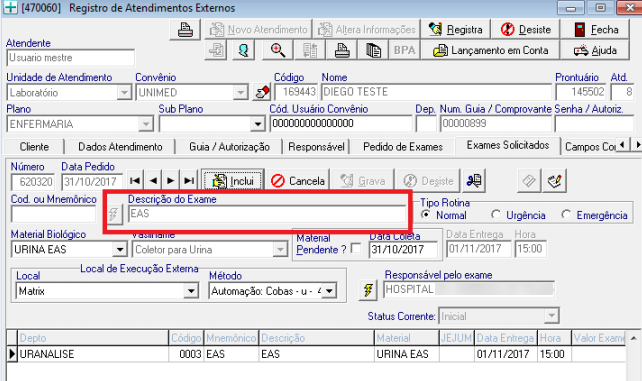Click the Data Coleta date field

pyautogui.click(x=403, y=249)
